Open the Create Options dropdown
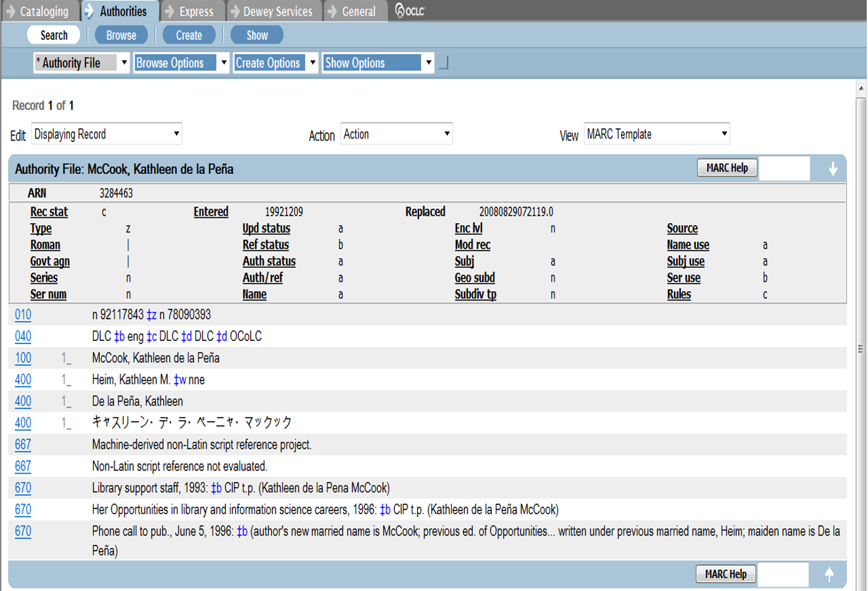Screen dimensions: 868x591 pyautogui.click(x=276, y=63)
